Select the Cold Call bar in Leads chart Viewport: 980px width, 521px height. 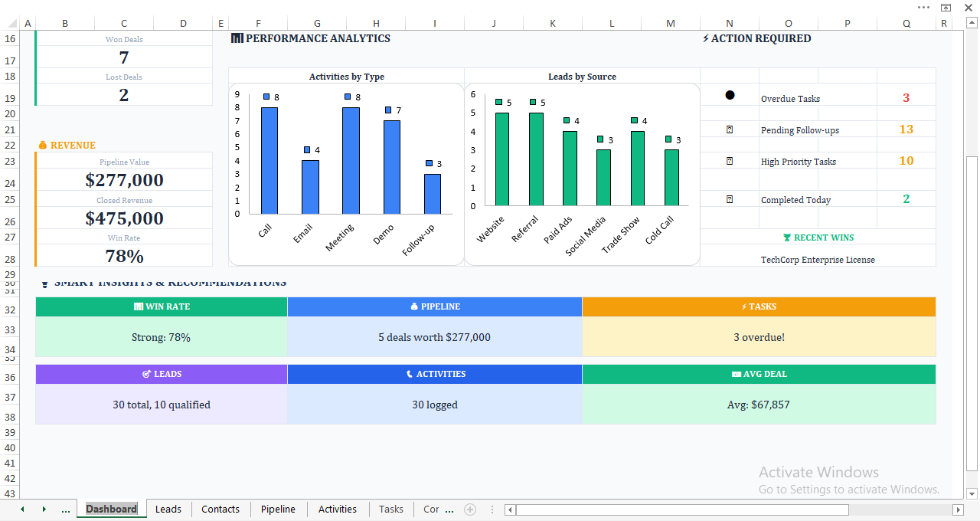pyautogui.click(x=671, y=178)
